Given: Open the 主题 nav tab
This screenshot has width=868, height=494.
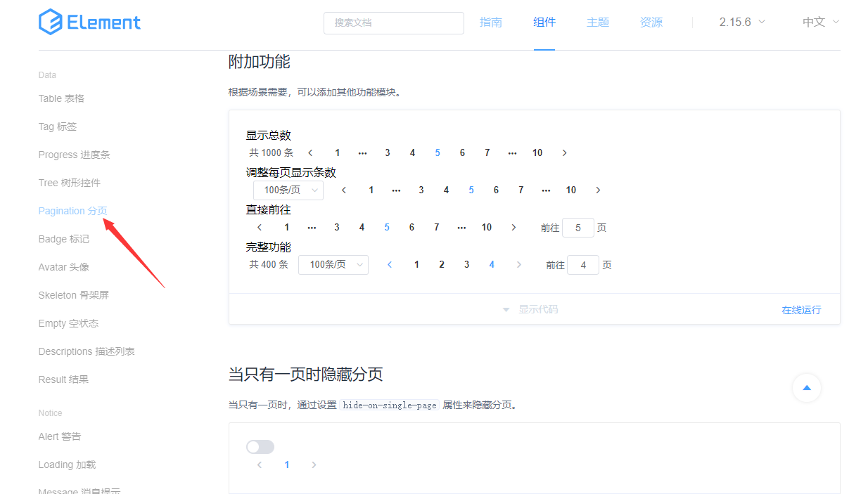Looking at the screenshot, I should pos(598,22).
